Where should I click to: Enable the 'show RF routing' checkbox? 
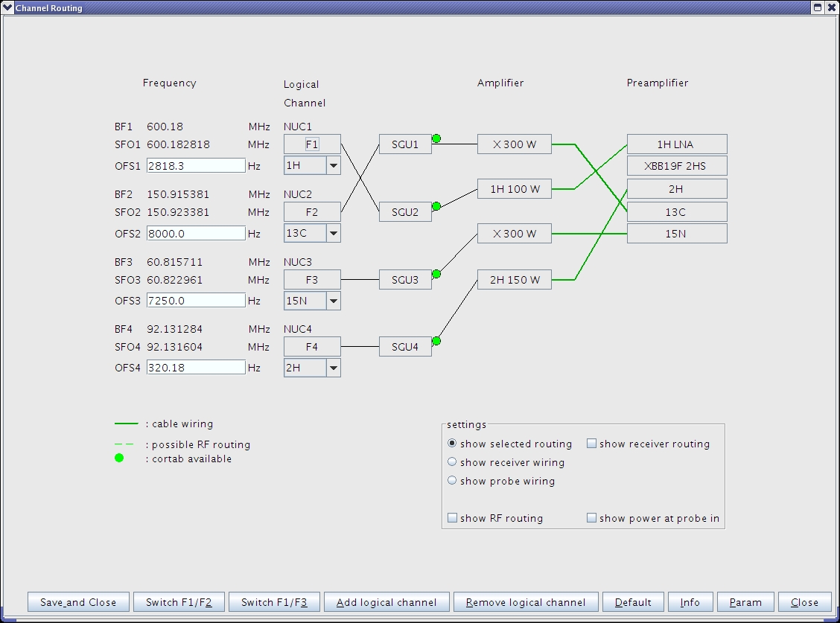click(x=452, y=518)
